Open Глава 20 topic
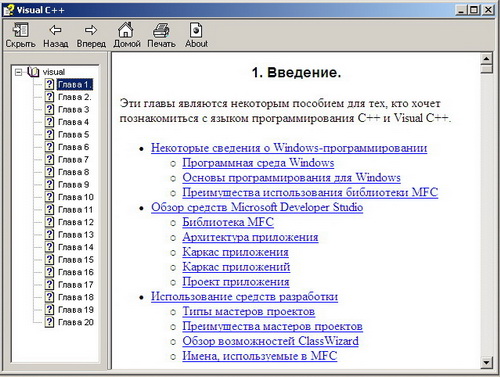This screenshot has height=377, width=500. [x=76, y=322]
